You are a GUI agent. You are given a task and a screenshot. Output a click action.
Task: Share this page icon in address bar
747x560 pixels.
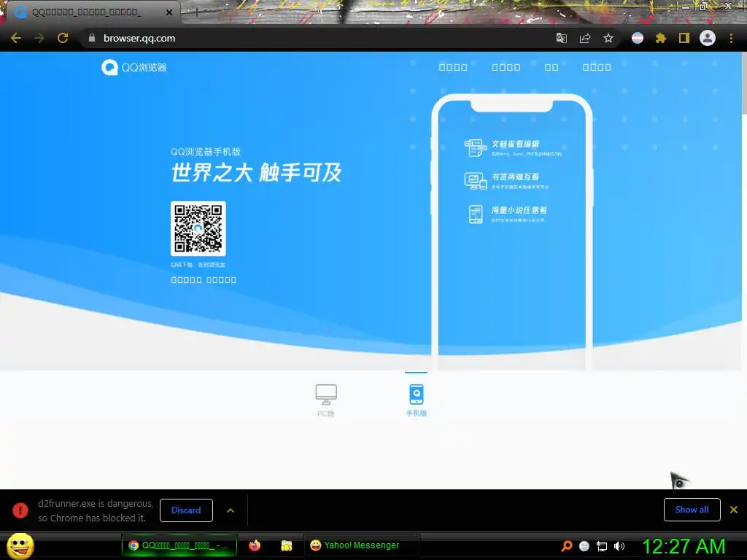(x=585, y=38)
